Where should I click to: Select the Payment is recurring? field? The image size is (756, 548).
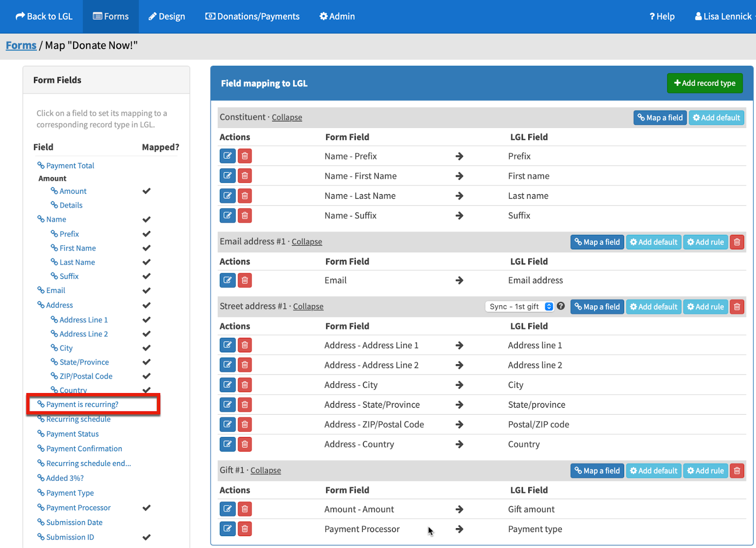click(82, 404)
